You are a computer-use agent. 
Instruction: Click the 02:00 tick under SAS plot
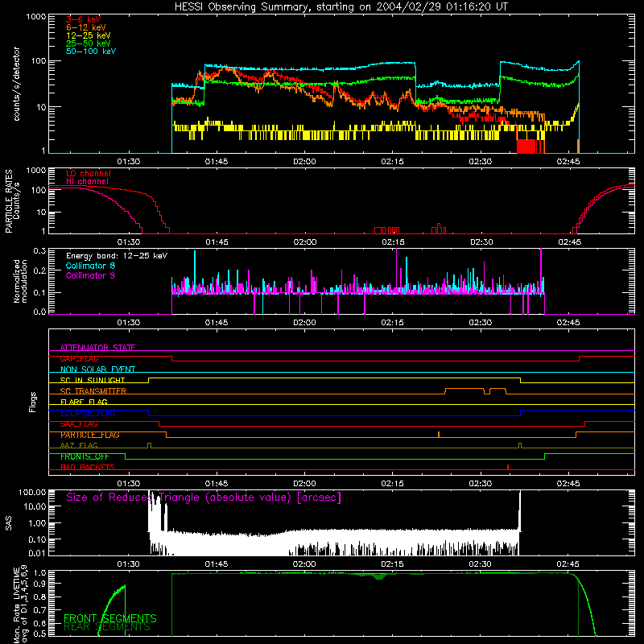coord(304,564)
